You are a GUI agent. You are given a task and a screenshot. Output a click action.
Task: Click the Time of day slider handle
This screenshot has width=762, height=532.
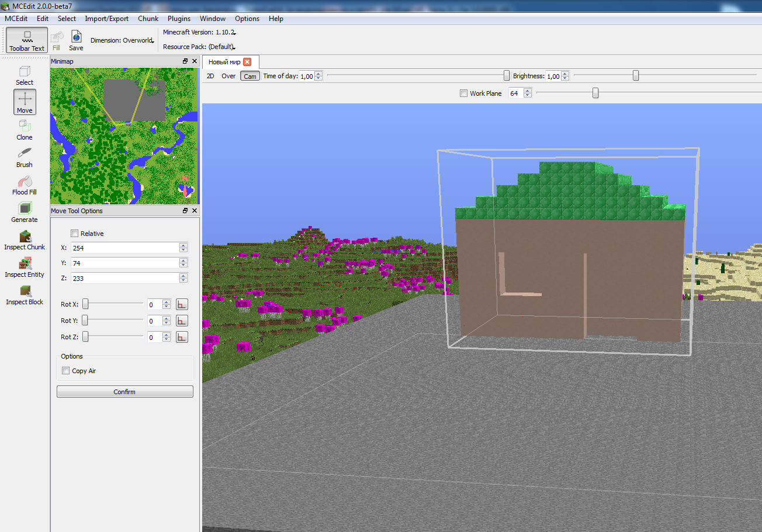pos(507,75)
